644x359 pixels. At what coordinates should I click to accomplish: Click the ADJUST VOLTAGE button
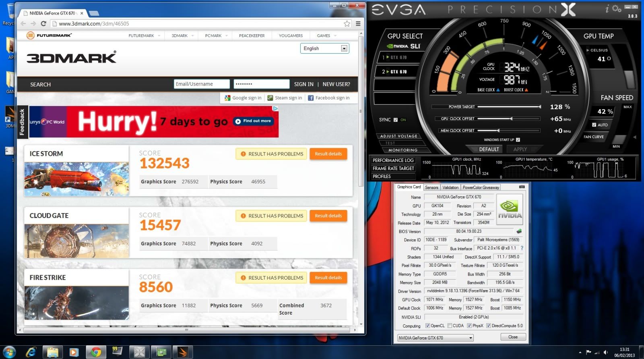(x=398, y=136)
